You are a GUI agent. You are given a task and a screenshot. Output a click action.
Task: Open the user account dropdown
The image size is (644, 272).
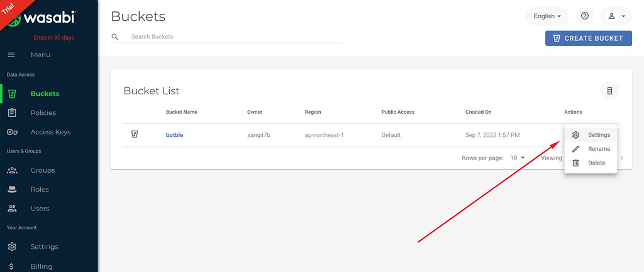click(616, 16)
